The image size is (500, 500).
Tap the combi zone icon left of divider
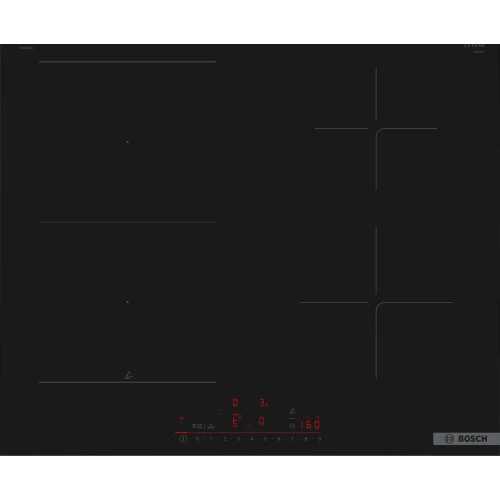(x=198, y=426)
